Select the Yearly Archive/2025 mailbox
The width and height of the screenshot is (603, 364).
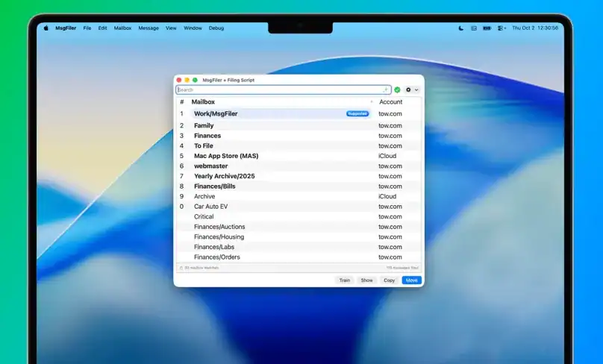(299, 176)
